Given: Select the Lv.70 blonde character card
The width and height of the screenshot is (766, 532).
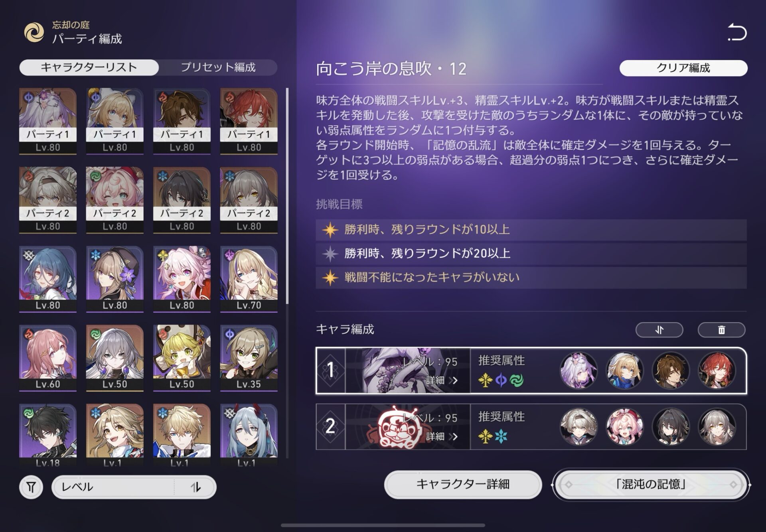Looking at the screenshot, I should (x=249, y=279).
